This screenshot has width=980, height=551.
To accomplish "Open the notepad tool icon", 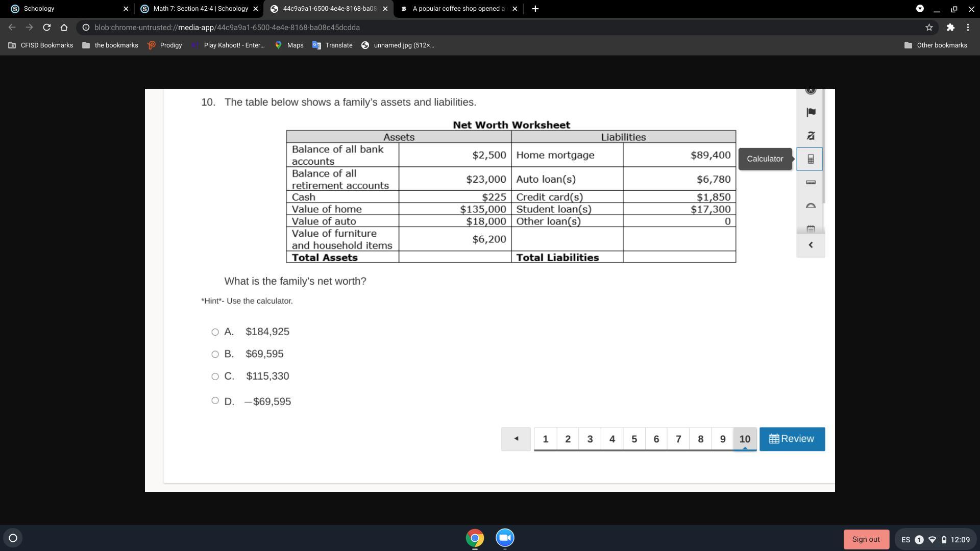I will 811,228.
